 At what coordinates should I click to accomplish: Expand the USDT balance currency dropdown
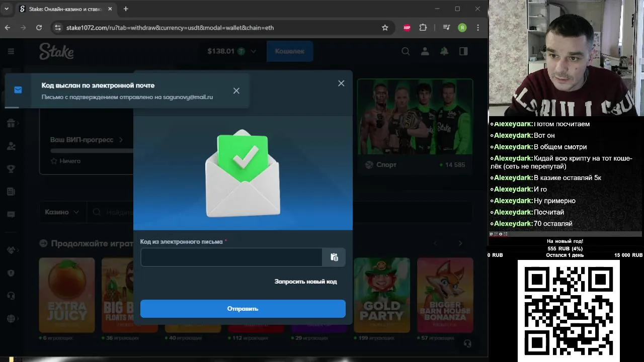coord(253,51)
